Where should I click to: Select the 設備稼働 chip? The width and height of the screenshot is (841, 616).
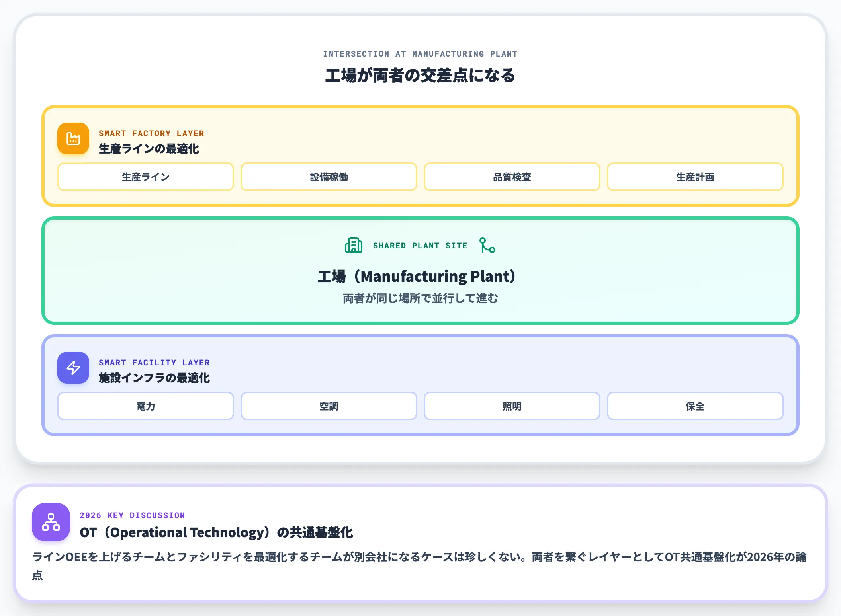point(329,177)
